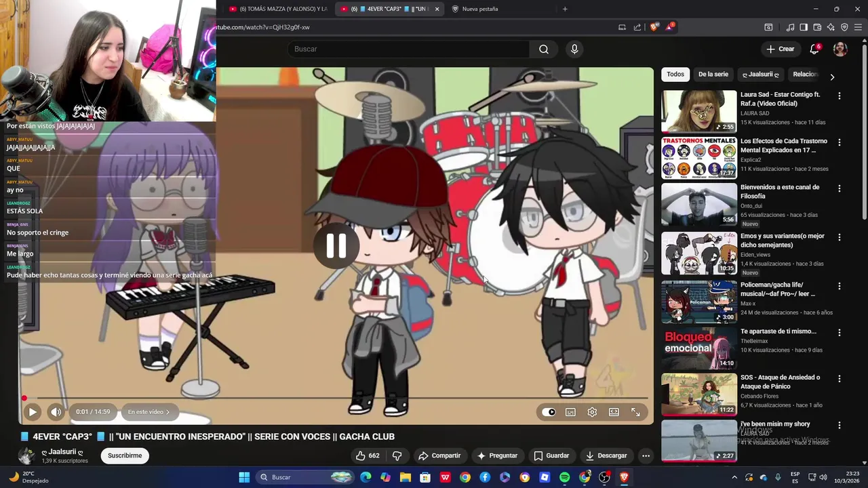
Task: Click the share page icon in the address bar
Action: pyautogui.click(x=637, y=27)
